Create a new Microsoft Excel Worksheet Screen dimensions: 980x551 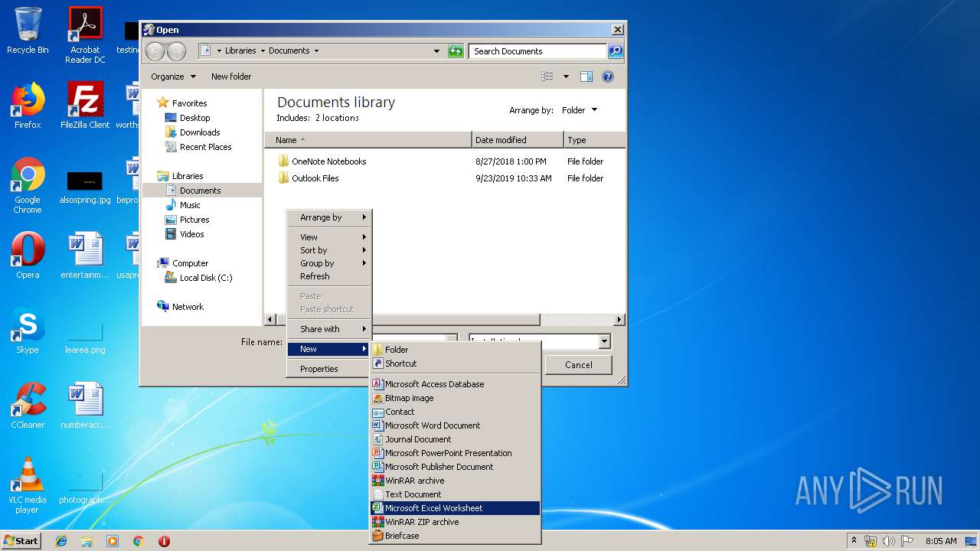455,508
